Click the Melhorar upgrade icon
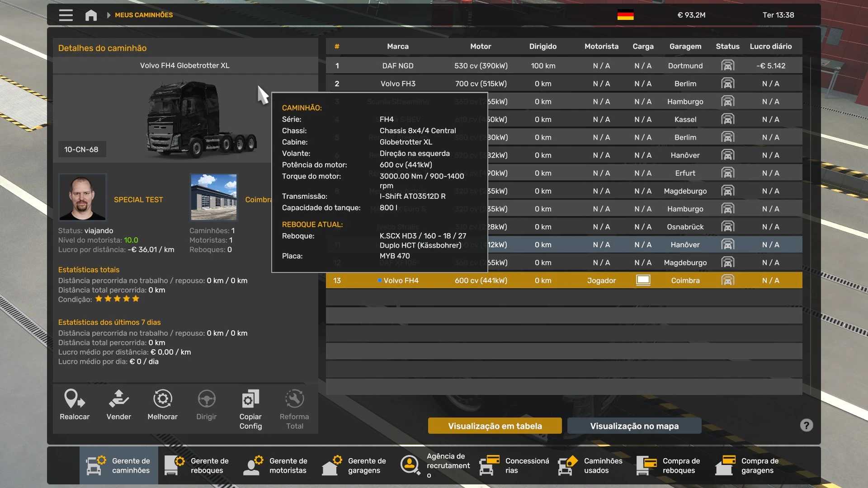The height and width of the screenshot is (488, 868). [x=162, y=399]
